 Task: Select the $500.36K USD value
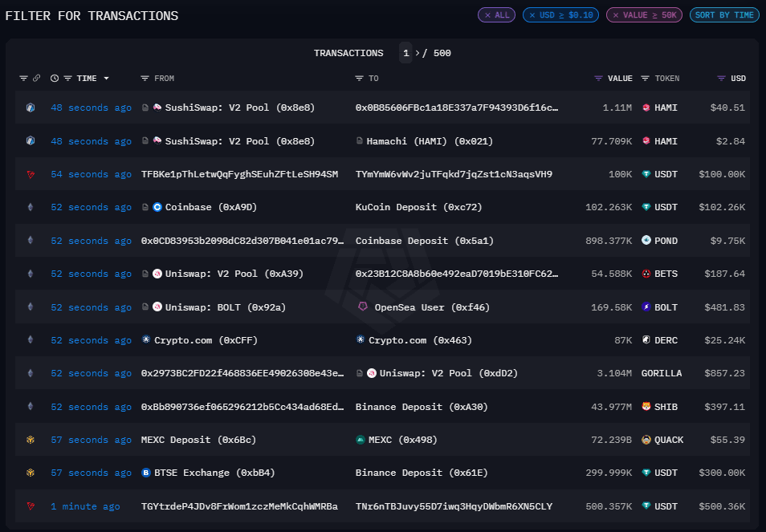pos(722,506)
